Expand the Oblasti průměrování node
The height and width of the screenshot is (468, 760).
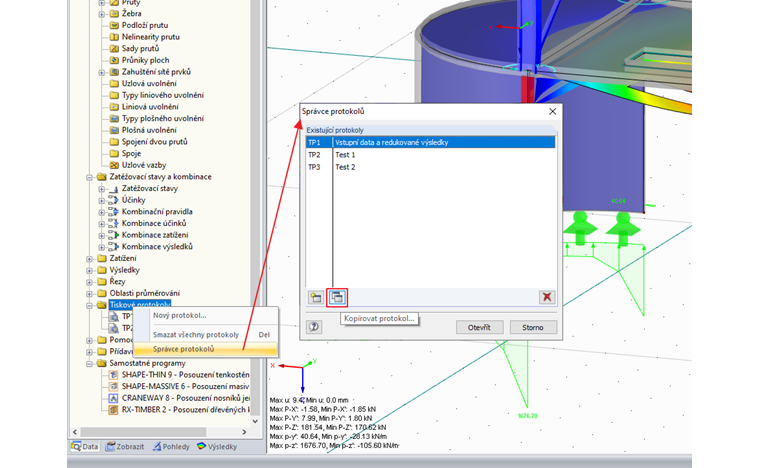click(90, 294)
